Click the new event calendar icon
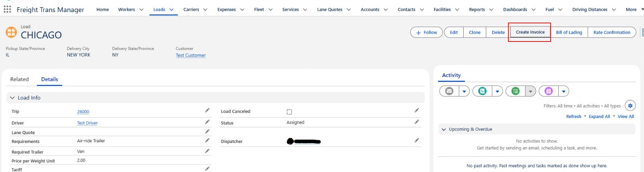This screenshot has height=172, width=644. (x=549, y=91)
